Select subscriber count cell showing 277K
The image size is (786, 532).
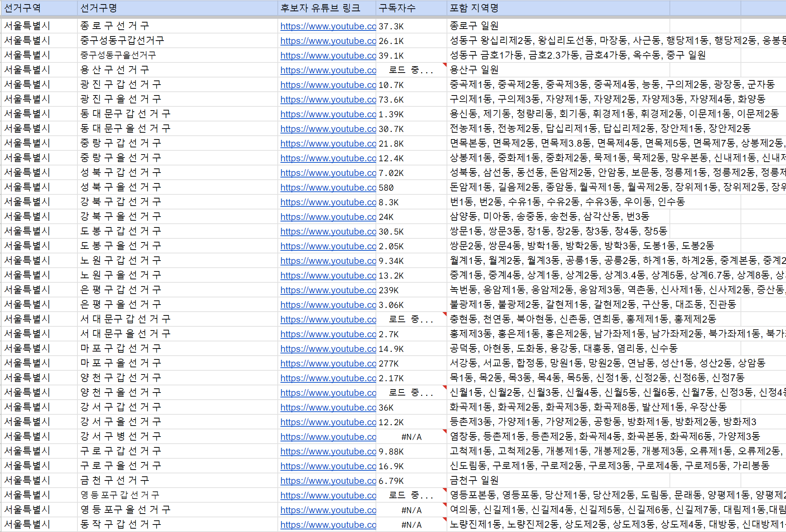(x=411, y=364)
